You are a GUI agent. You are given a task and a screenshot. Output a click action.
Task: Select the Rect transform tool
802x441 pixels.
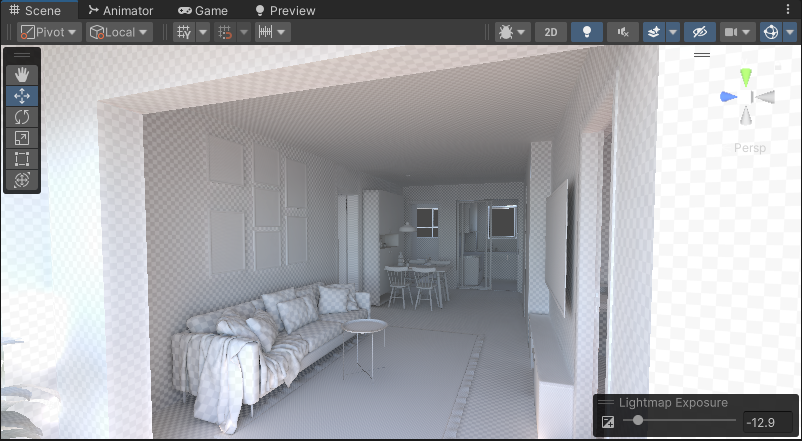[22, 159]
